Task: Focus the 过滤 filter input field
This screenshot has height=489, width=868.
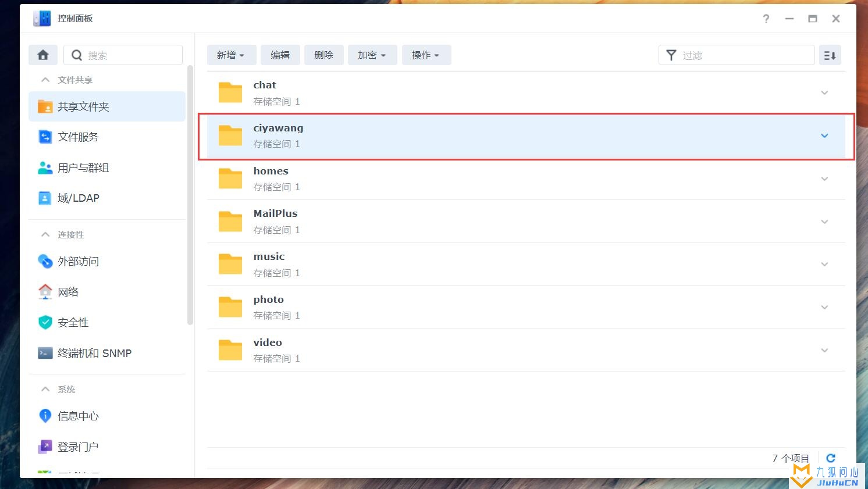Action: tap(737, 55)
